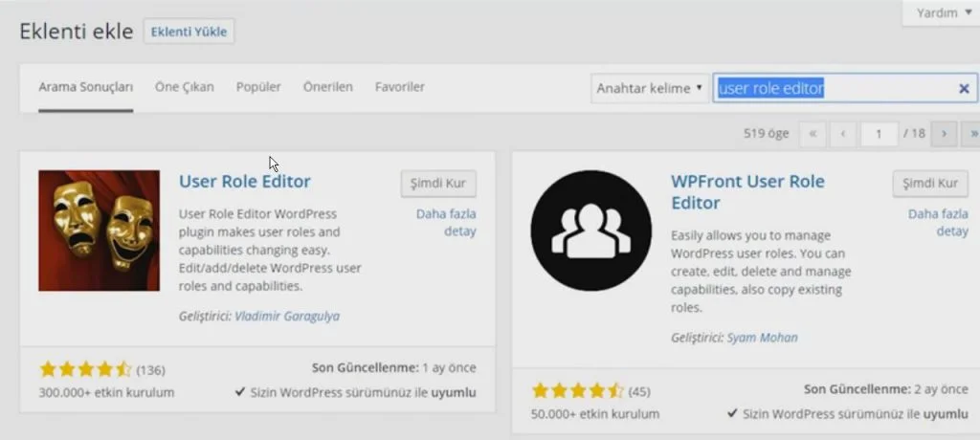Select the Önerilen tab
The height and width of the screenshot is (440, 980).
click(x=328, y=87)
